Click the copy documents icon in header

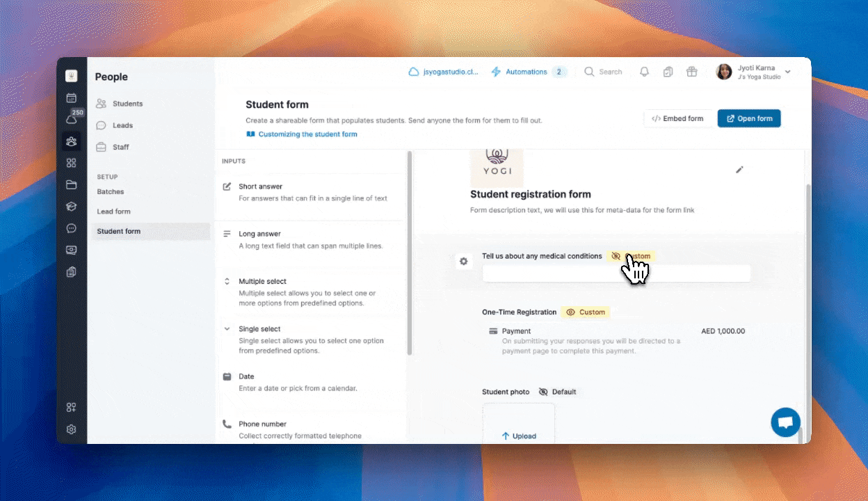tap(668, 72)
